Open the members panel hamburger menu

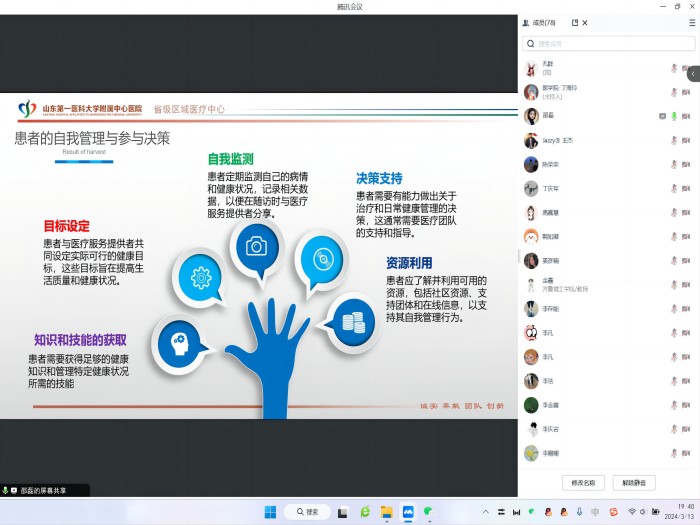point(691,22)
